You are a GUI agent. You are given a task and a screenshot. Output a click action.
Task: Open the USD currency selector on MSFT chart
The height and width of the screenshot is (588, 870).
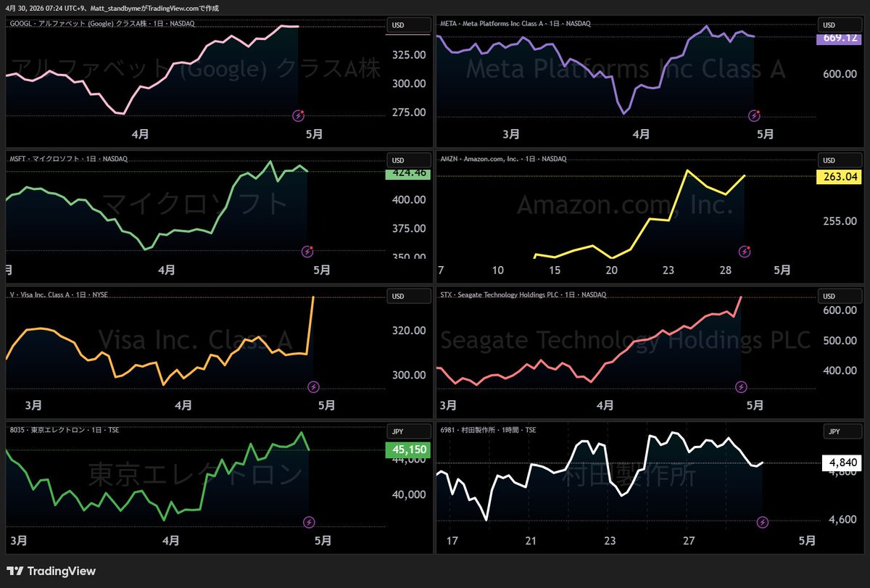pos(407,160)
